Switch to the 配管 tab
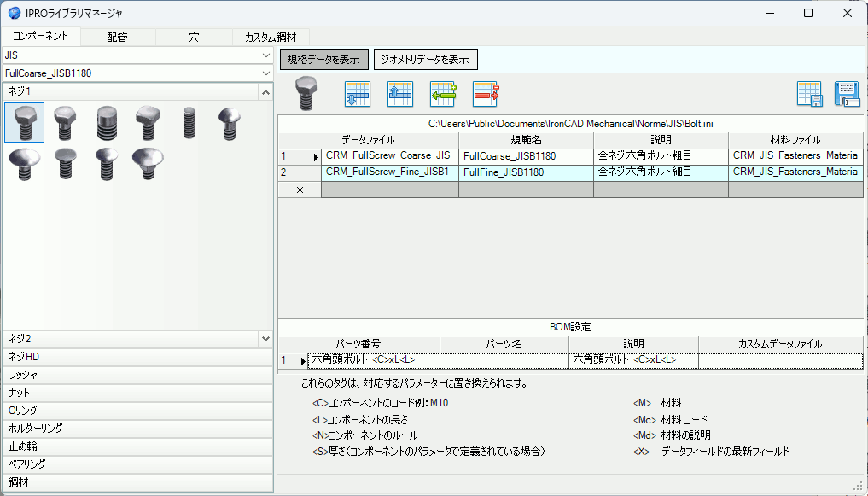 point(118,37)
